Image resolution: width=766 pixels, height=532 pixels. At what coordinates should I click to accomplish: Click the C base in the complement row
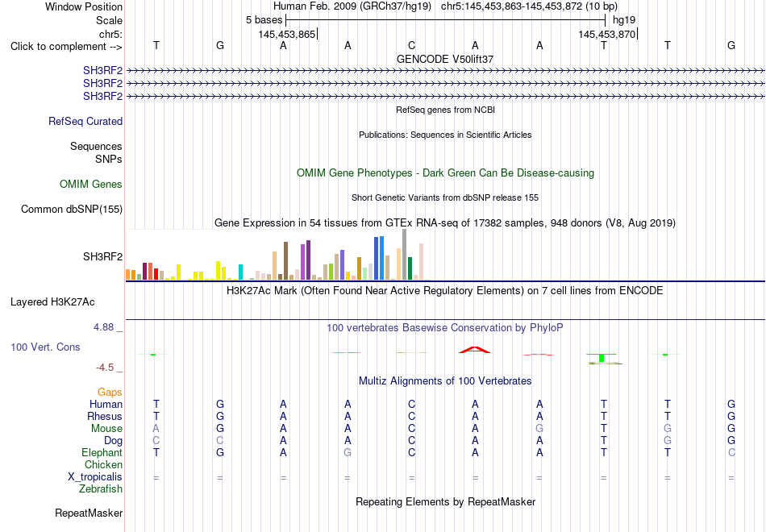pyautogui.click(x=412, y=45)
